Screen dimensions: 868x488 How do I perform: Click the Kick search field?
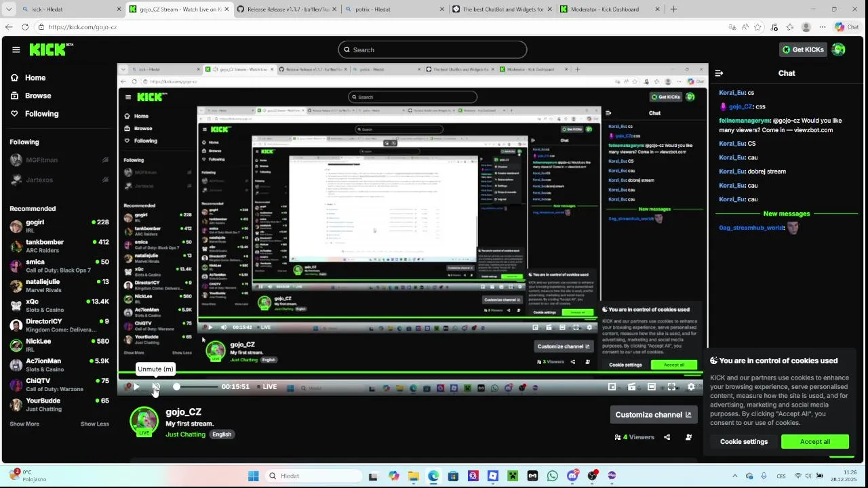433,49
